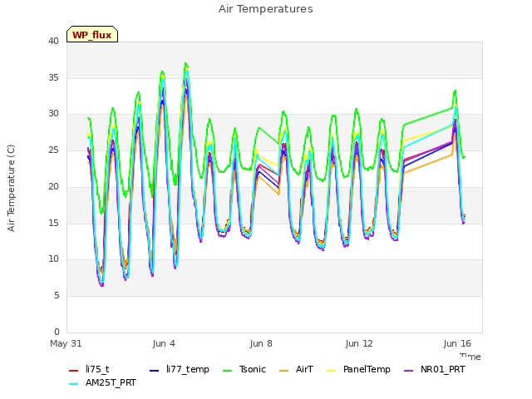
Task: Toggle the AirT legend entry
Action: pyautogui.click(x=296, y=369)
